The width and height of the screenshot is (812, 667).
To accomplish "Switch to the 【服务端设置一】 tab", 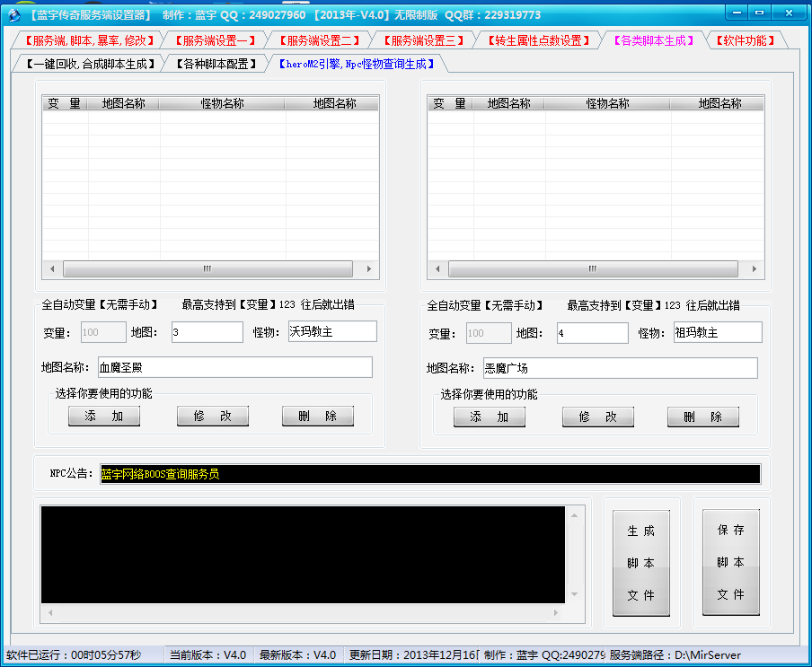I will tap(216, 40).
